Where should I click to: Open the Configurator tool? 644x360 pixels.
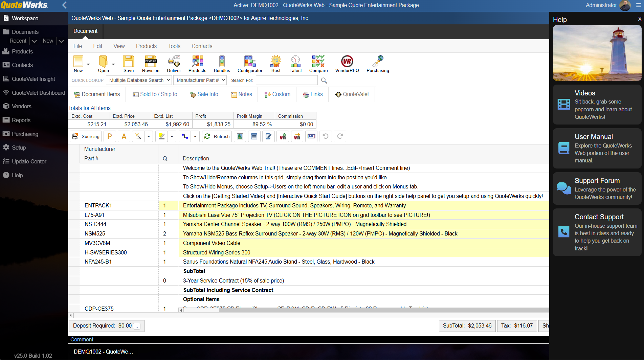(250, 64)
